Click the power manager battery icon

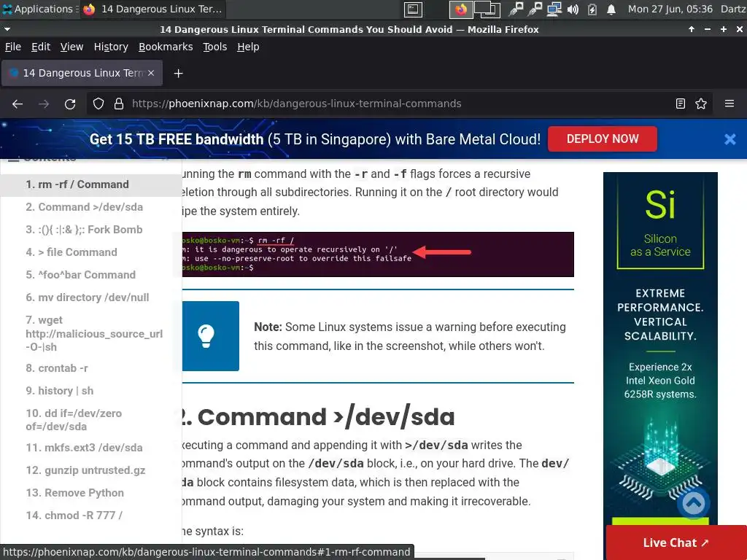(x=592, y=9)
